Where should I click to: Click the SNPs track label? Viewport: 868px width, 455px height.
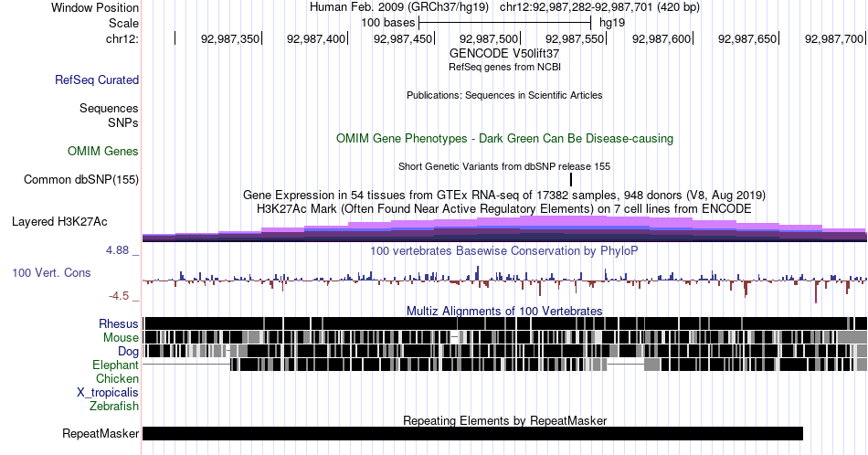pos(123,122)
